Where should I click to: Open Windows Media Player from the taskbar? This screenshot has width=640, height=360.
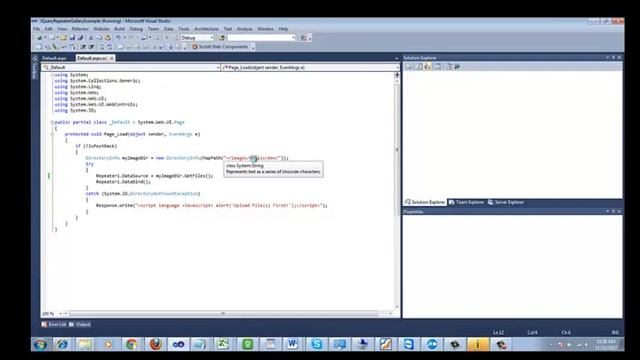108,344
